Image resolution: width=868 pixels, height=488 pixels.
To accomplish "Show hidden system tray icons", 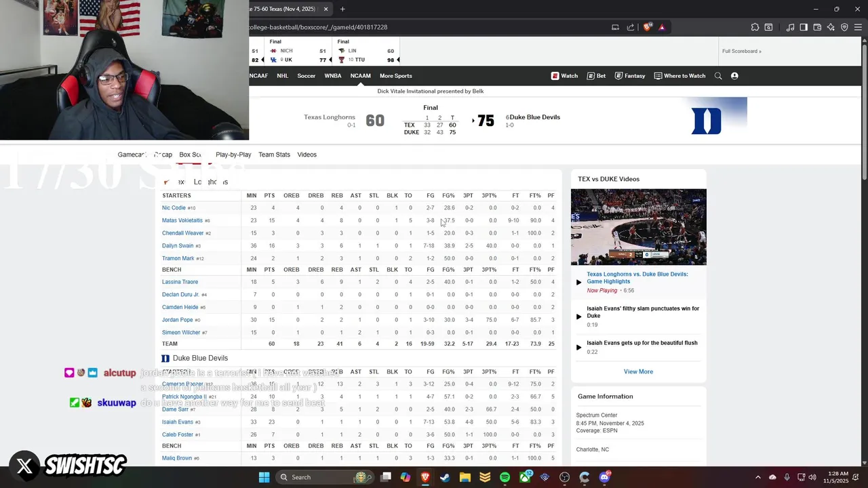I will (x=758, y=477).
